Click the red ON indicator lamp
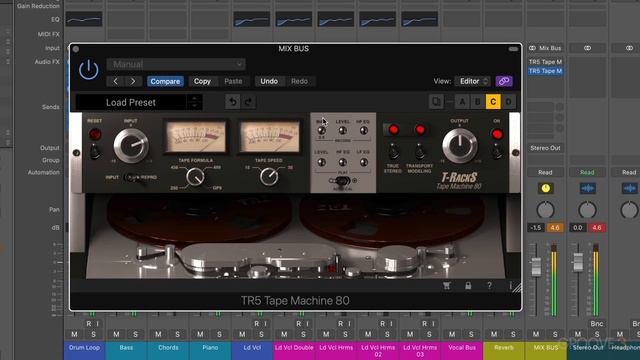This screenshot has height=360, width=640. 497,134
